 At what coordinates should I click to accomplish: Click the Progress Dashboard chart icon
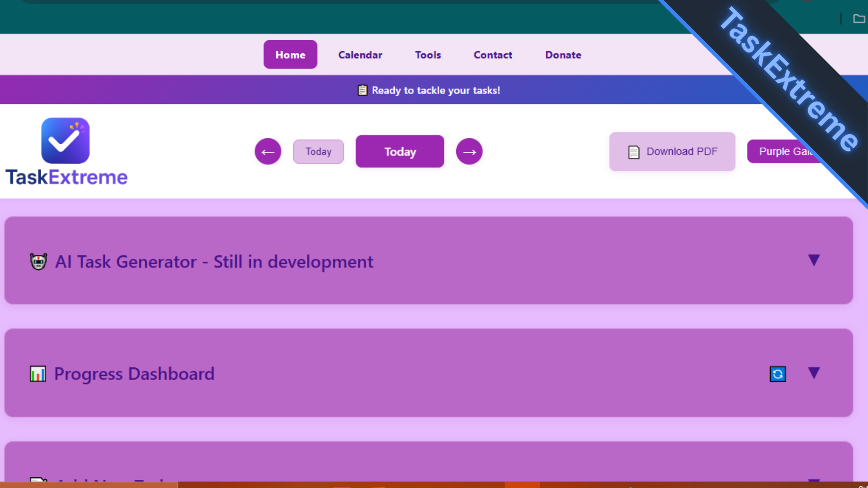click(38, 374)
